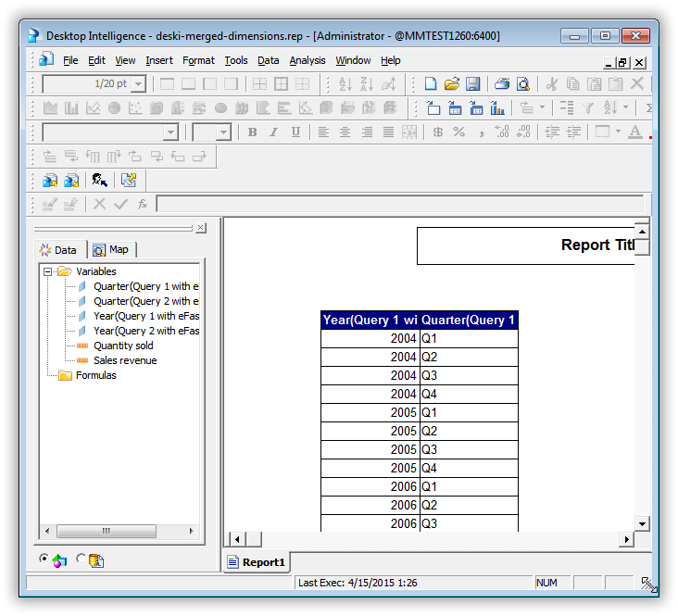The height and width of the screenshot is (616, 678).
Task: Click the formula fx icon
Action: (143, 204)
